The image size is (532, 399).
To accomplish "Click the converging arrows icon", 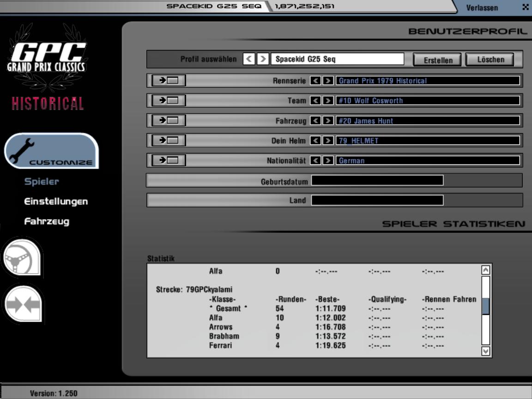I will coord(23,305).
